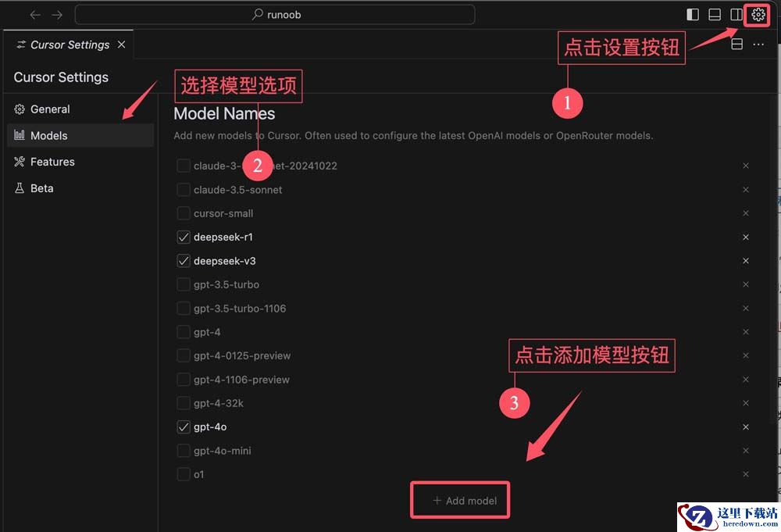Enable the claude-3.5-sonnet checkbox

(x=184, y=189)
